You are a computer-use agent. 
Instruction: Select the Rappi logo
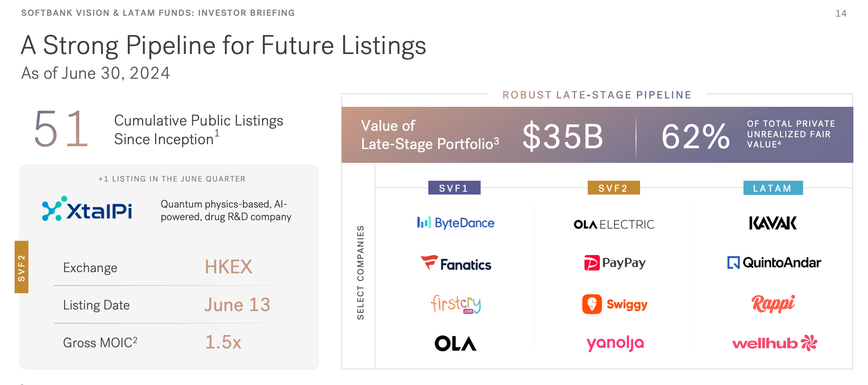[773, 304]
